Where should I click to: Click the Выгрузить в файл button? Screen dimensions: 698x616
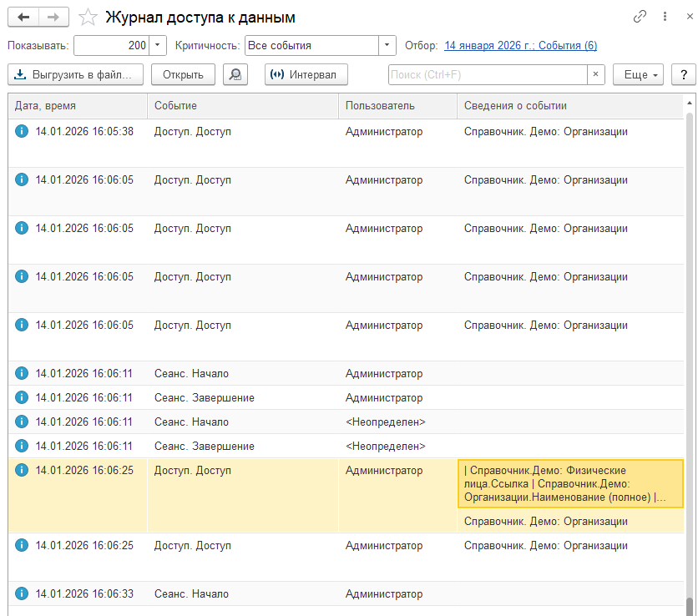(x=75, y=74)
